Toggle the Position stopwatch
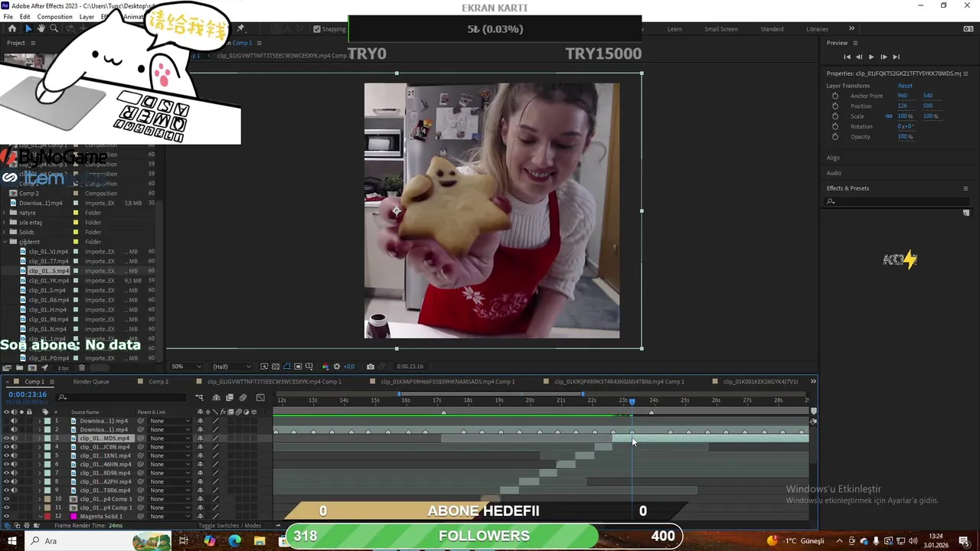This screenshot has width=980, height=551. 835,106
